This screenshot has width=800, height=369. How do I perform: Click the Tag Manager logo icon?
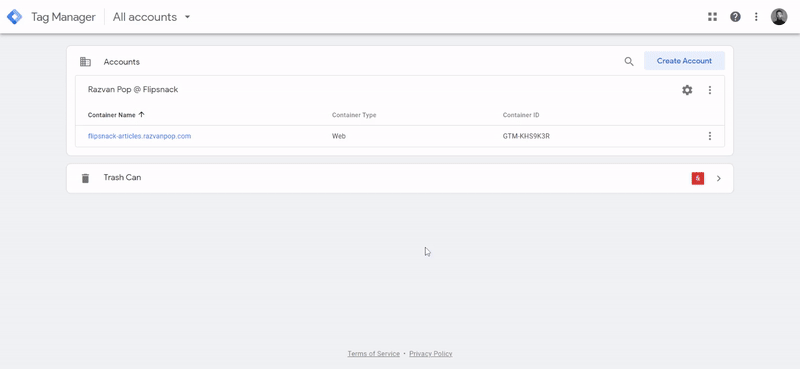[14, 17]
